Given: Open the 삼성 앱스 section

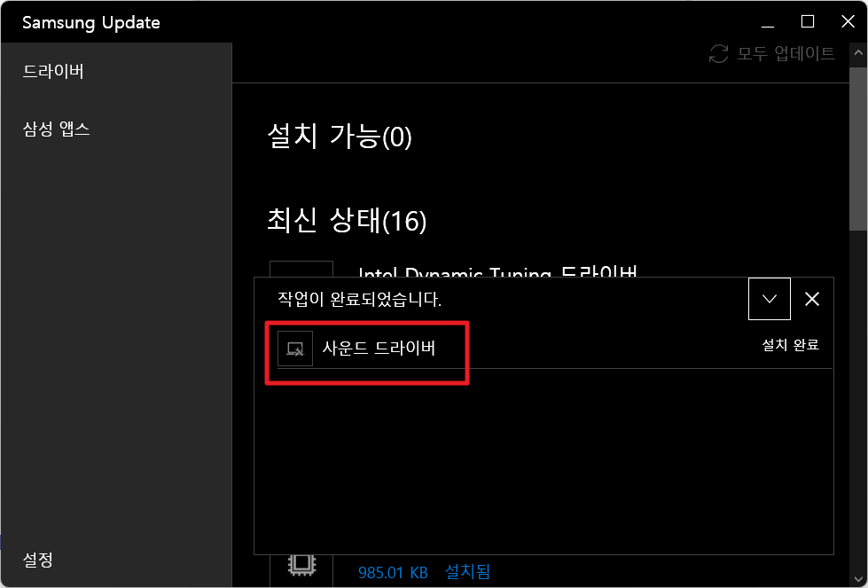Looking at the screenshot, I should (x=56, y=129).
